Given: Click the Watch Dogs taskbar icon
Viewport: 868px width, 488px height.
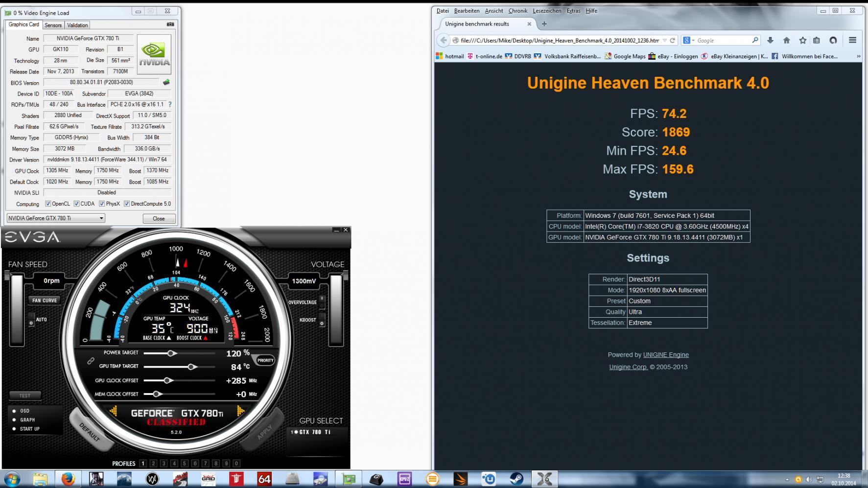Looking at the screenshot, I should pos(152,479).
